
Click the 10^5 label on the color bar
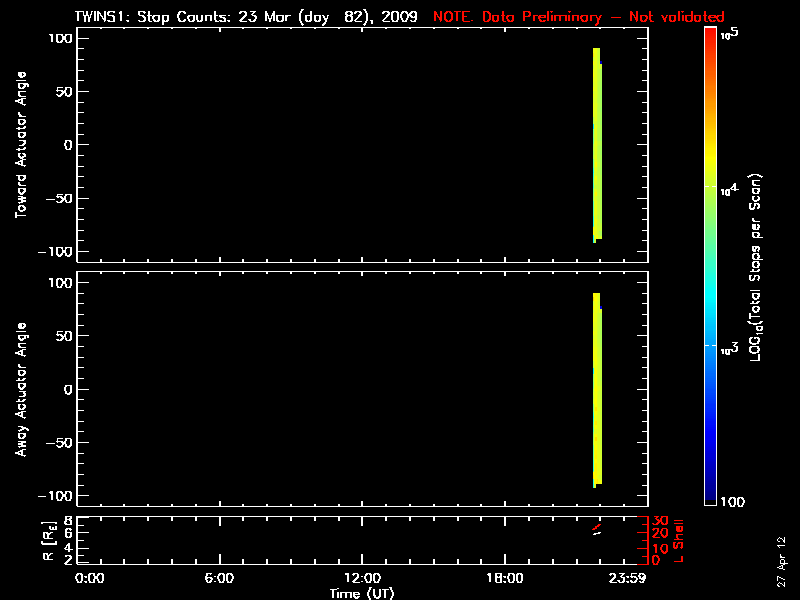730,34
